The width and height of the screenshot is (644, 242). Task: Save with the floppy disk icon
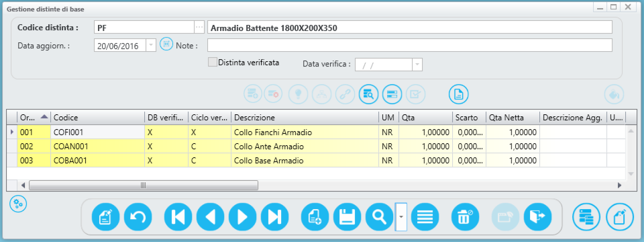(347, 217)
